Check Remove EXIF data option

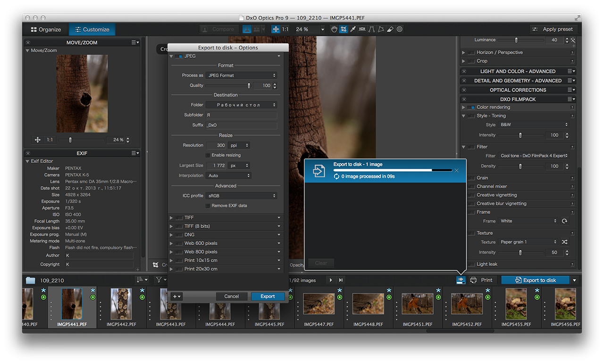[x=208, y=206]
